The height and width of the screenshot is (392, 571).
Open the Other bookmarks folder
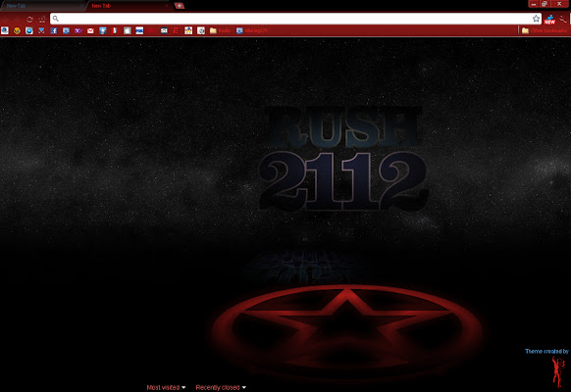[x=545, y=30]
